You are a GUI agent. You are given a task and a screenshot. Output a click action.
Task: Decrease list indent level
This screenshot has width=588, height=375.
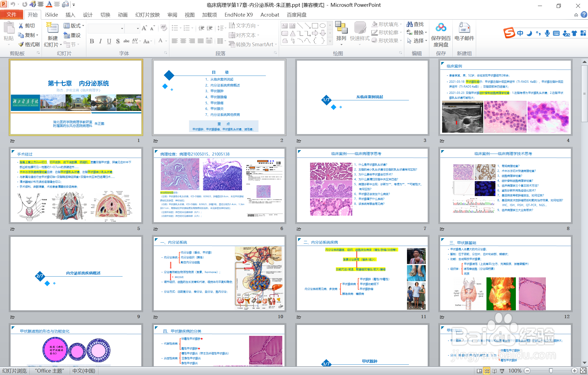pos(201,28)
